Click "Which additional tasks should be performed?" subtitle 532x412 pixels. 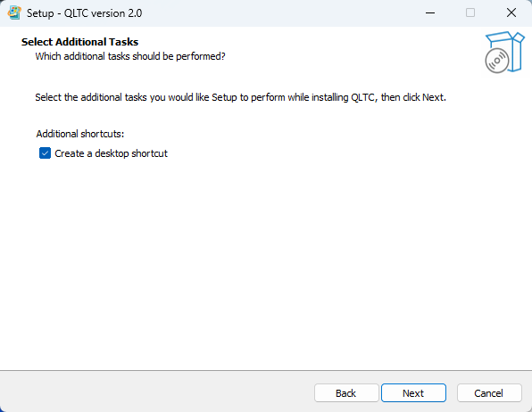[x=130, y=56]
